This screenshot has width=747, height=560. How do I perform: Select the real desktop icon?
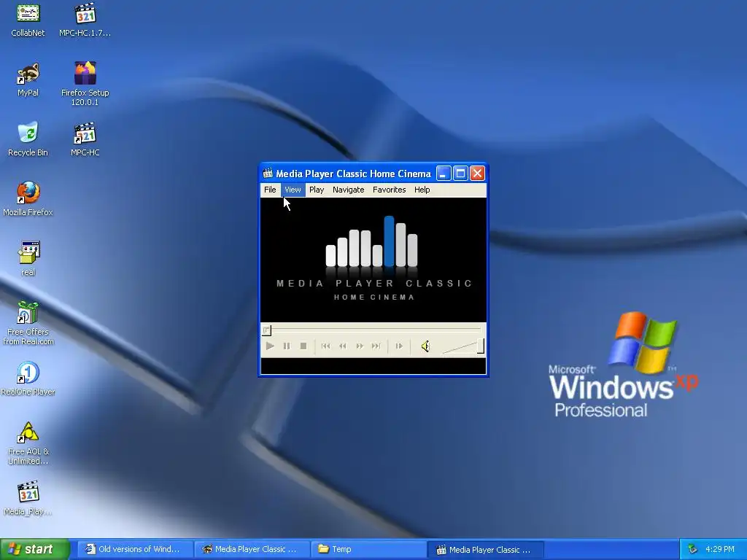(x=28, y=259)
